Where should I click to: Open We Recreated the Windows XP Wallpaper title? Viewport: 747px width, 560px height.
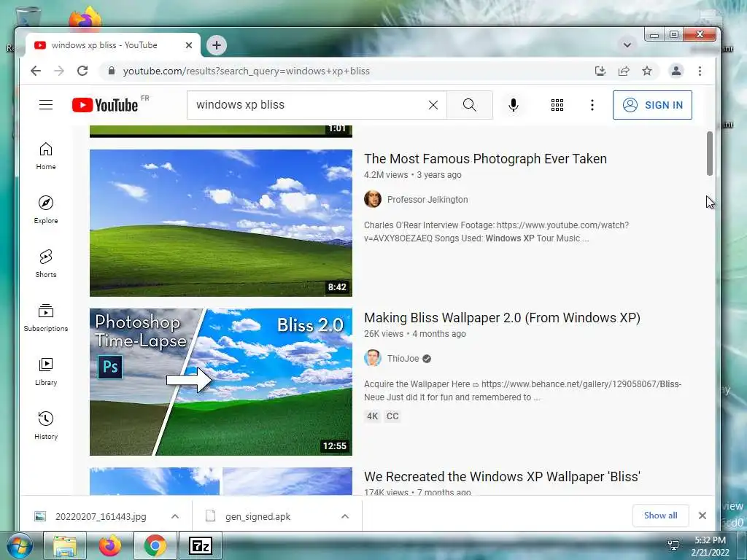tap(502, 477)
